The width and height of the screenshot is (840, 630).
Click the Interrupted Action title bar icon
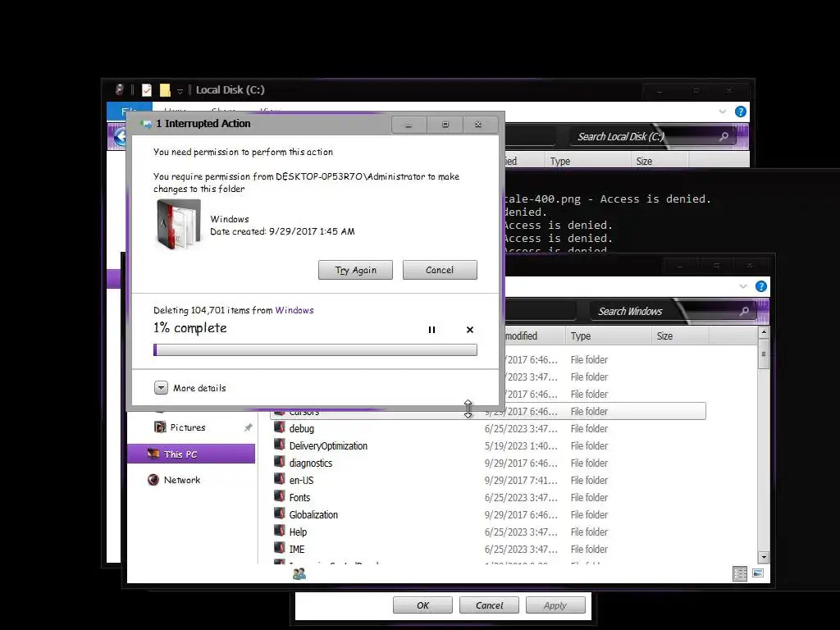146,125
